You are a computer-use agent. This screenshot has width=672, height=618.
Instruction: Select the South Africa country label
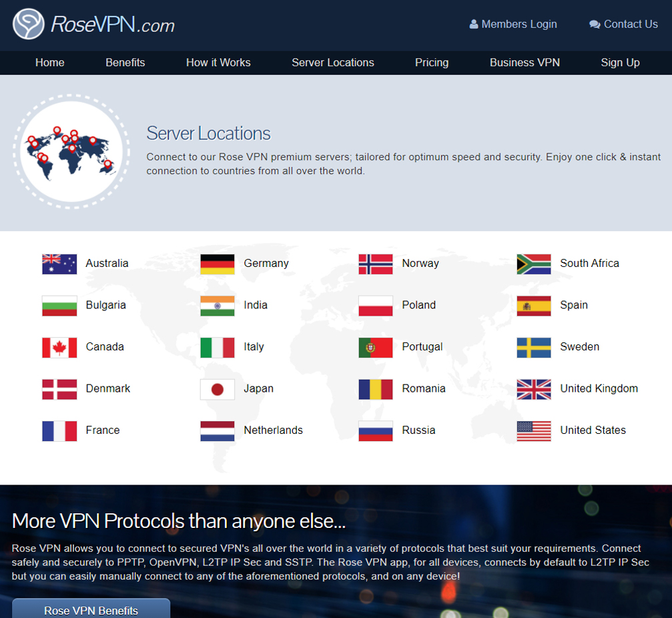(589, 263)
